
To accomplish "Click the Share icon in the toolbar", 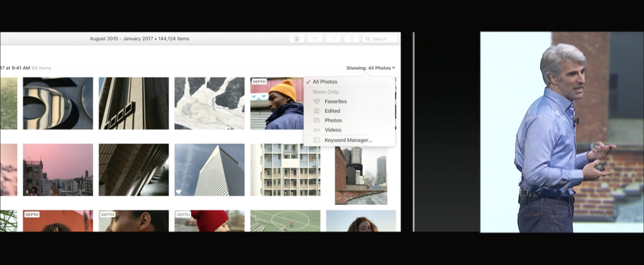I will (315, 39).
